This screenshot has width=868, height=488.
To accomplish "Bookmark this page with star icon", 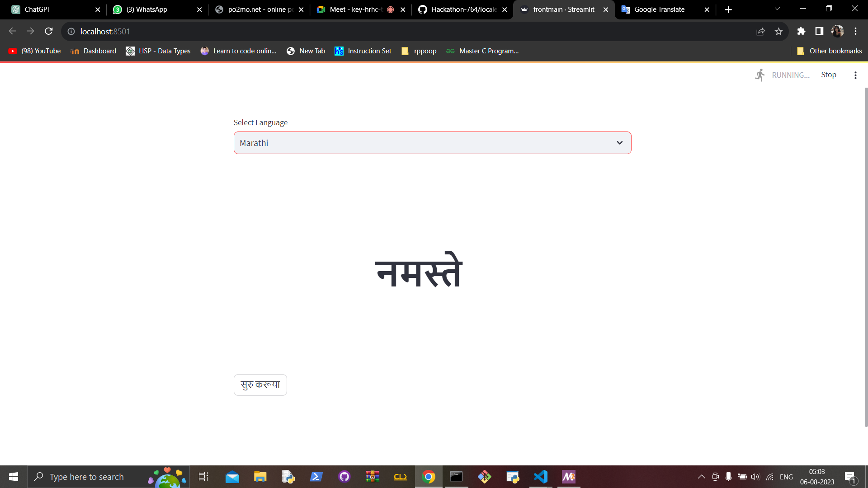I will tap(778, 31).
